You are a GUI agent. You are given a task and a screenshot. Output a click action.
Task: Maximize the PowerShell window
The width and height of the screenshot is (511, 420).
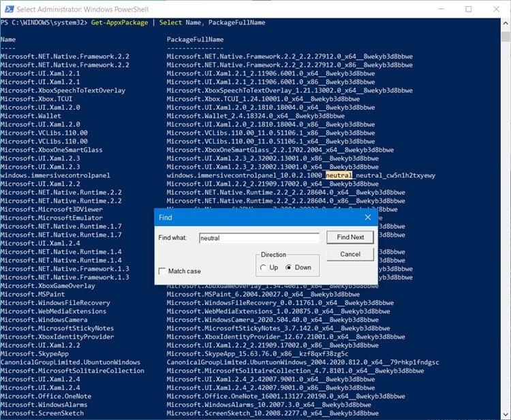click(468, 9)
